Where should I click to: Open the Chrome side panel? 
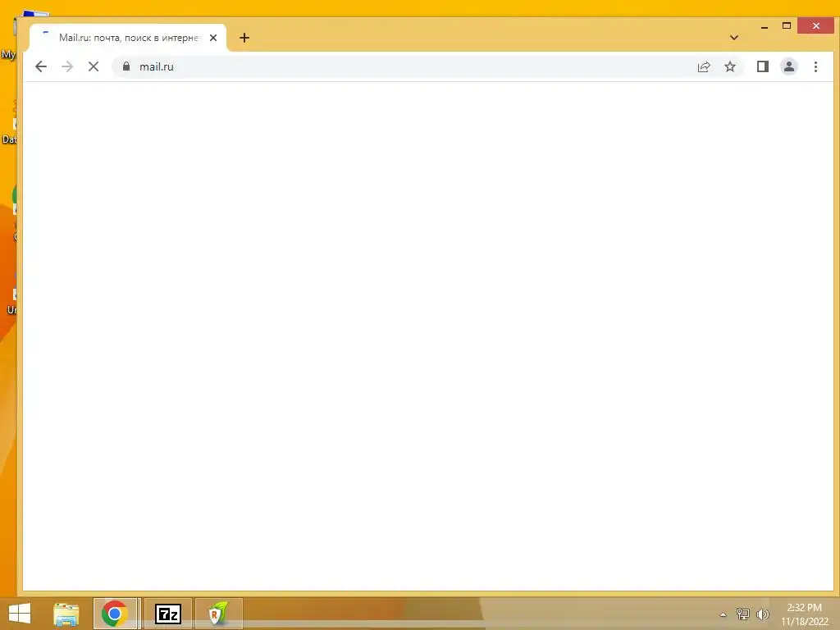click(762, 66)
